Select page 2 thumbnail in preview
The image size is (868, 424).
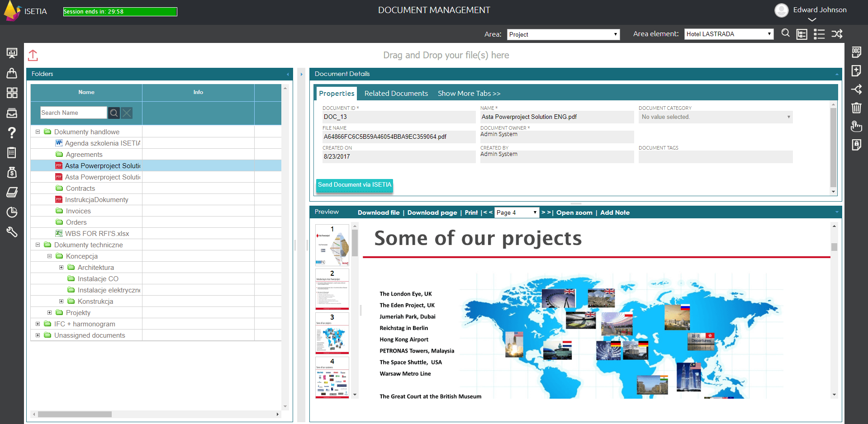[332, 289]
